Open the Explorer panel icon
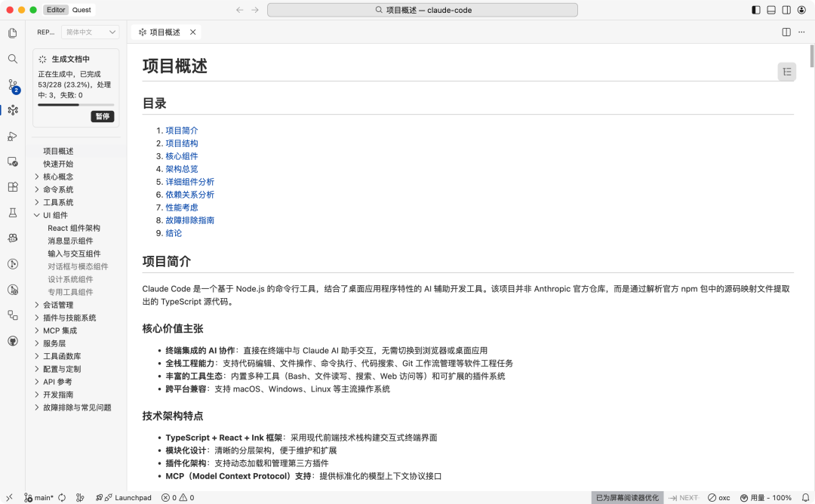 click(x=11, y=32)
